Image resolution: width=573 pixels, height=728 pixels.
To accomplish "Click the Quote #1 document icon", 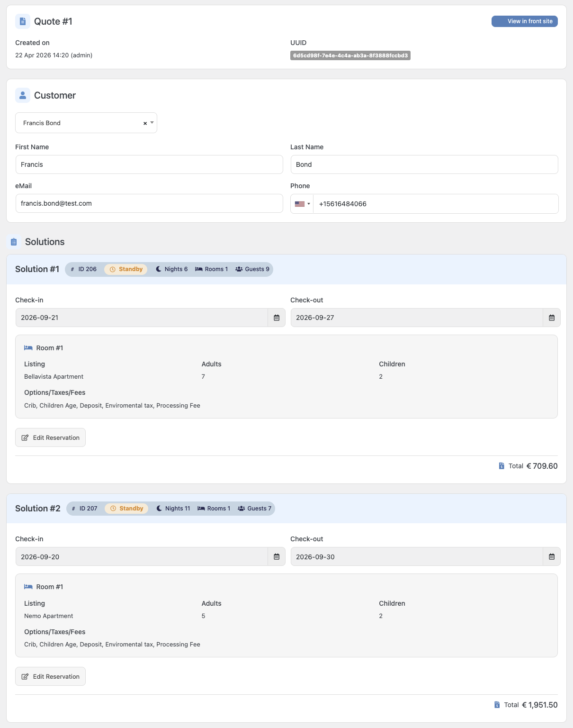I will [23, 21].
